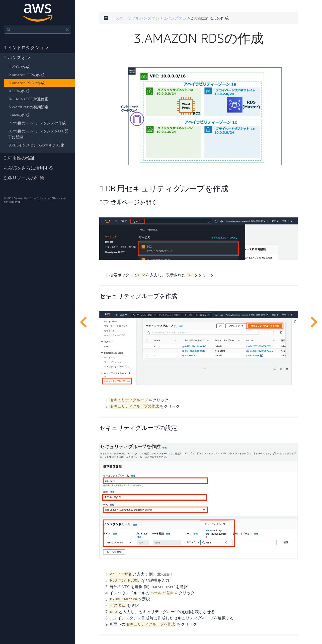Click the VPC cloud icon in diagram
This screenshot has width=322, height=644.
144,76
